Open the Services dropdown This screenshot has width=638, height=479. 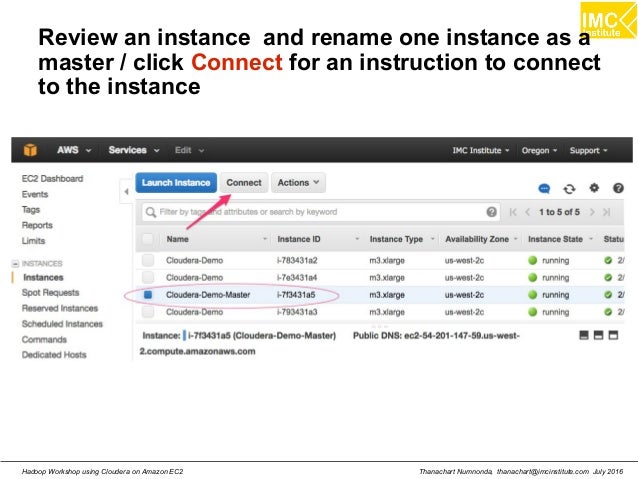[133, 150]
